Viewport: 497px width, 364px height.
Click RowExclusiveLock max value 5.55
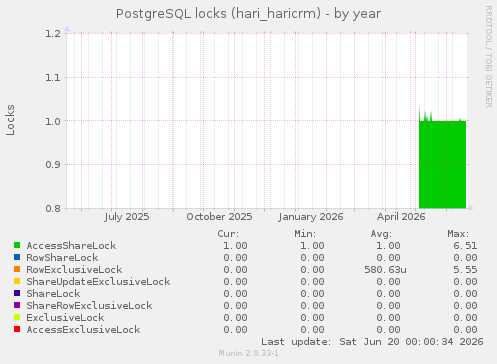click(465, 270)
